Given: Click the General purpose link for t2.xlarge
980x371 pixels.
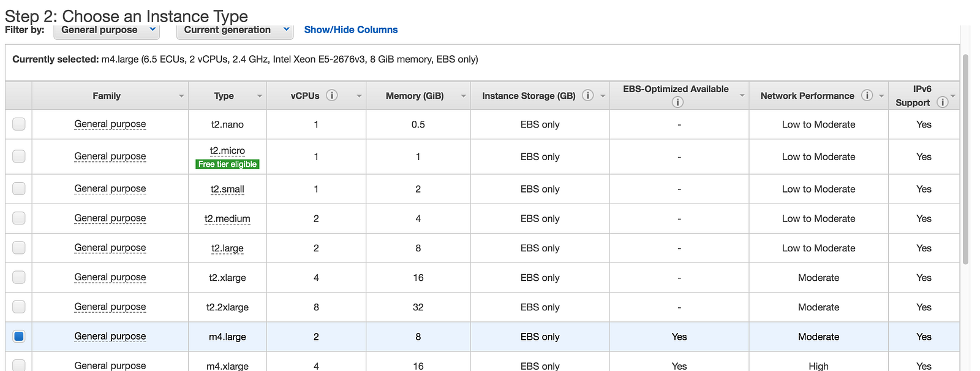Looking at the screenshot, I should point(110,277).
